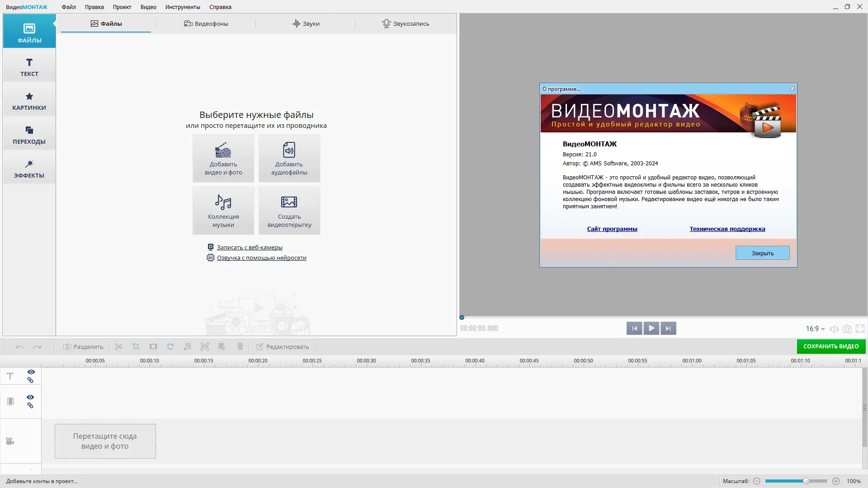Open the Переходы sidebar panel
Image resolution: width=868 pixels, height=488 pixels.
(29, 135)
